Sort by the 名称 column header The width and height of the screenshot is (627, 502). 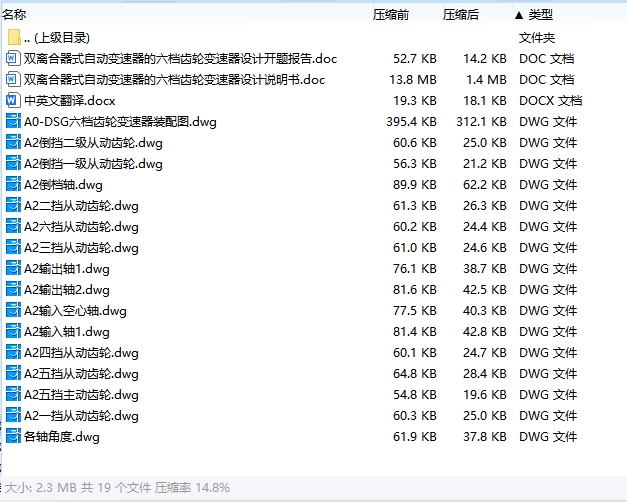[x=14, y=15]
